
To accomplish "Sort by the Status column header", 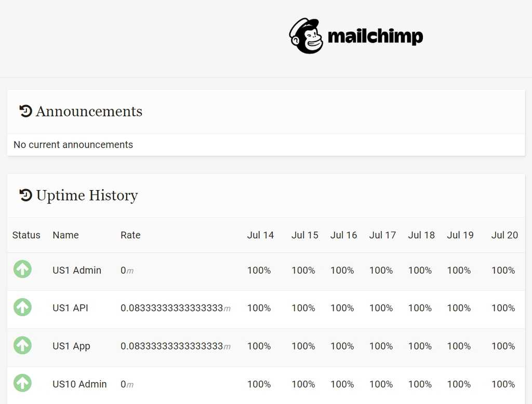I will click(x=26, y=235).
